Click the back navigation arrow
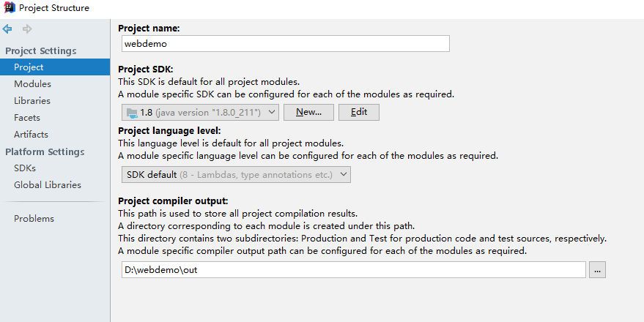This screenshot has width=644, height=322. (x=7, y=29)
